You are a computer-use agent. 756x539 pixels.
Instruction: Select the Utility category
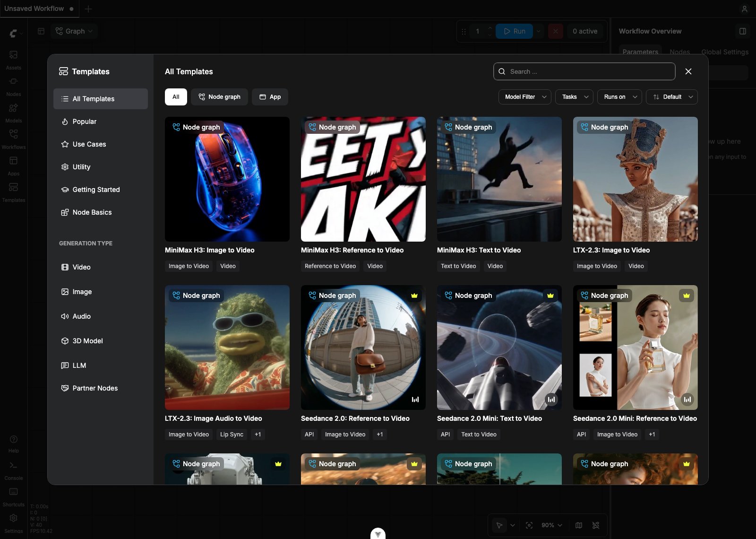pos(101,167)
